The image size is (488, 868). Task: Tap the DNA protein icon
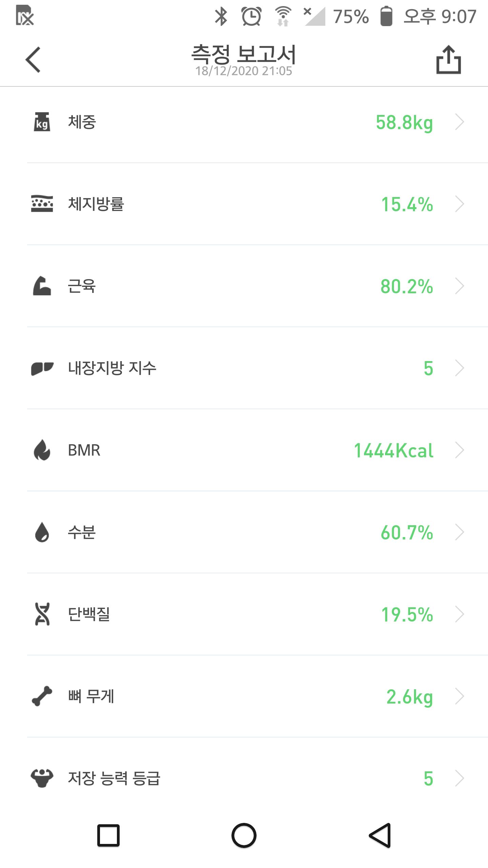pyautogui.click(x=42, y=614)
